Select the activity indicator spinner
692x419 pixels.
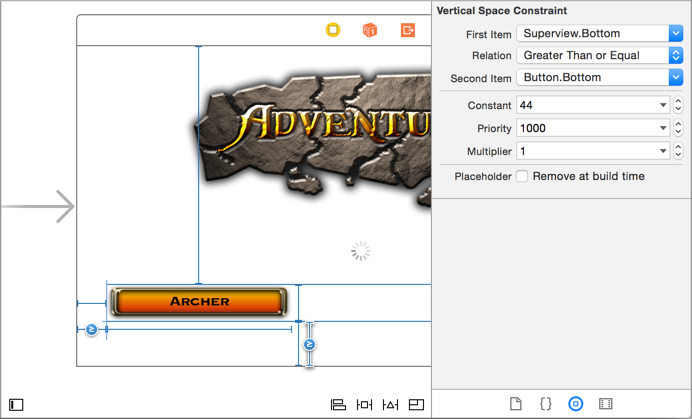pos(361,251)
